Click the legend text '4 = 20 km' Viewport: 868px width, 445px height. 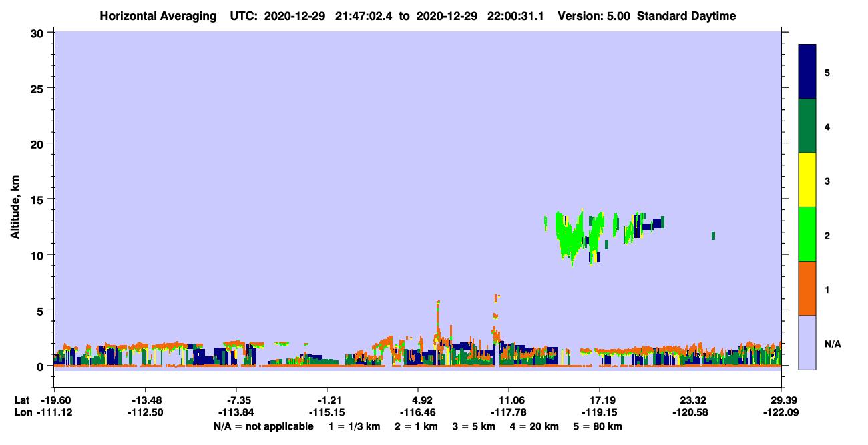[535, 426]
